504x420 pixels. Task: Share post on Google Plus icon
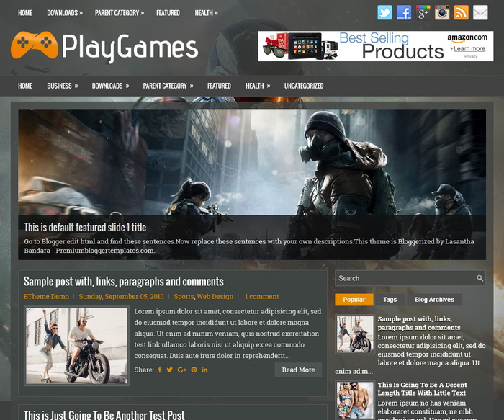181,370
